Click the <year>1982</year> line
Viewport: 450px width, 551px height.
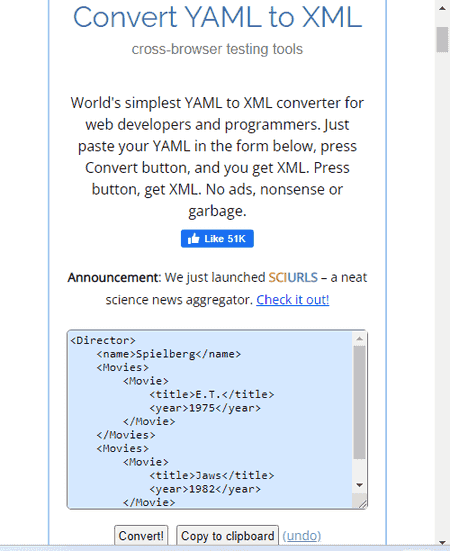click(205, 489)
